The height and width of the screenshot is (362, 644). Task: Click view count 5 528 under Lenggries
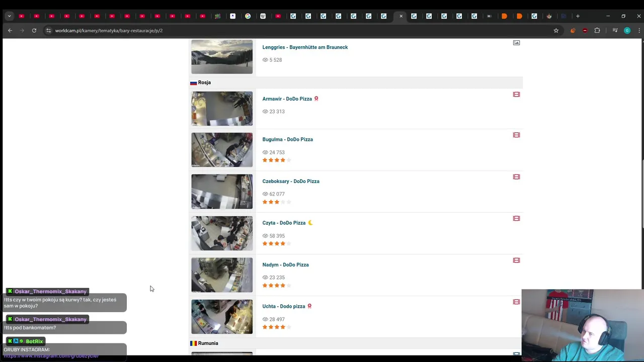(275, 60)
